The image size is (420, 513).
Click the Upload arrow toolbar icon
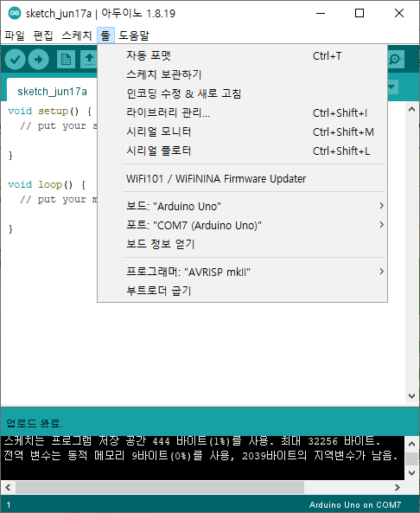(39, 60)
